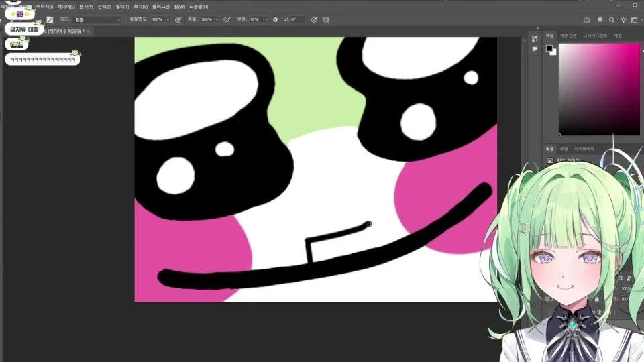Open the 이미지(I) menu
This screenshot has height=362, width=644.
click(44, 7)
